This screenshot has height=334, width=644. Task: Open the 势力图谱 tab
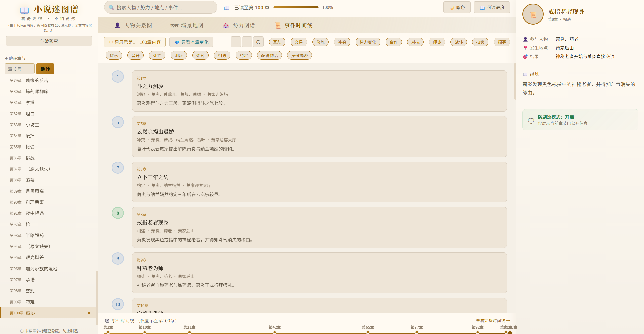pos(239,25)
